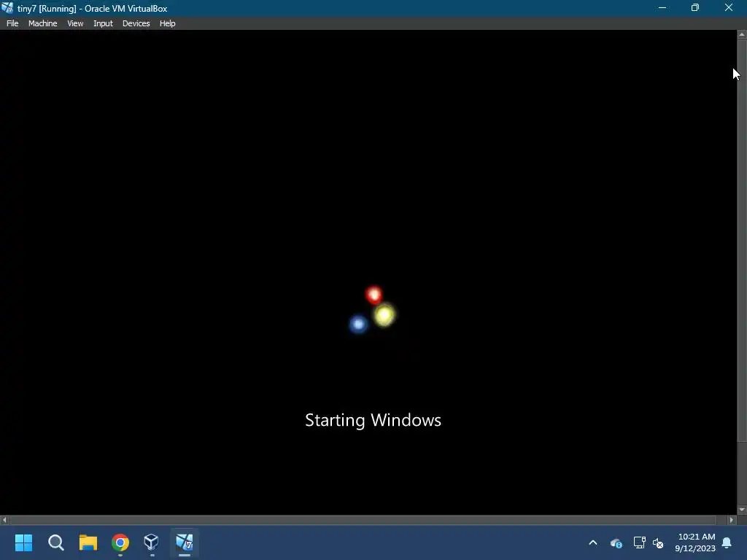The height and width of the screenshot is (560, 747).
Task: Launch File Explorer from taskbar
Action: click(88, 542)
